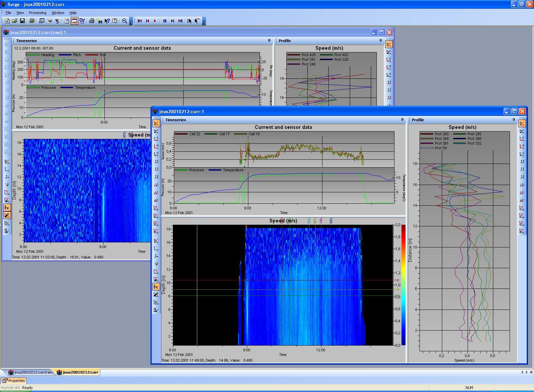Click the Print icon in the toolbar
The image size is (534, 392).
[91, 21]
